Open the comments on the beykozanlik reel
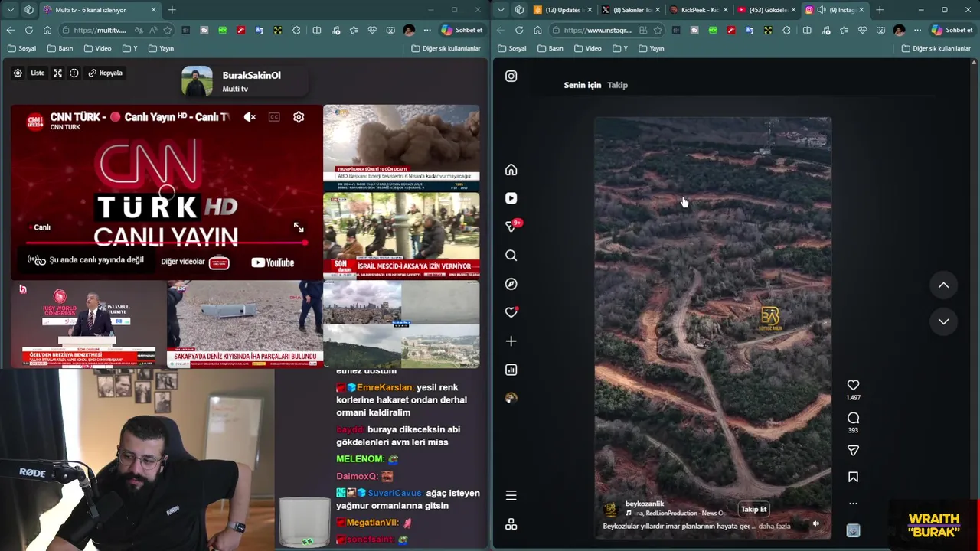This screenshot has height=551, width=980. click(853, 418)
